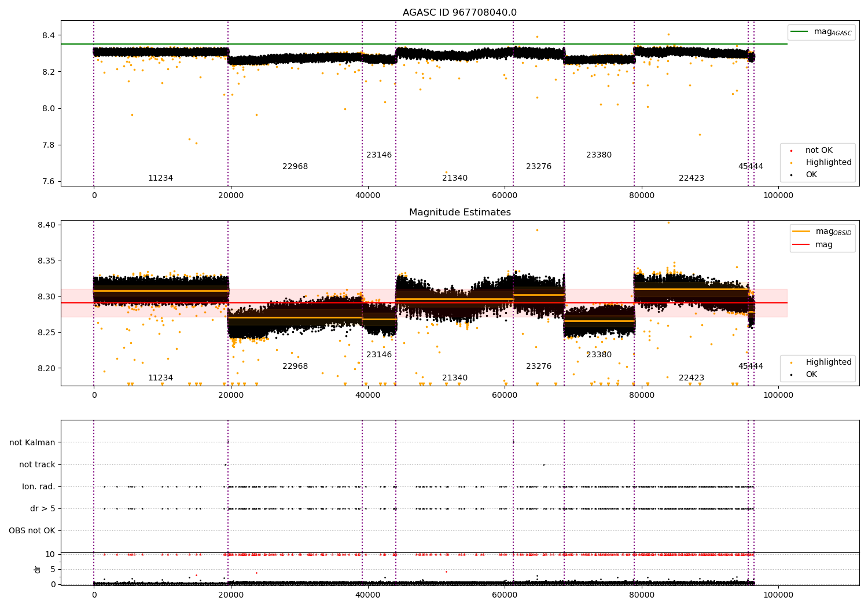Click obsid label 23380 in top plot
The image size is (868, 608).
[599, 155]
